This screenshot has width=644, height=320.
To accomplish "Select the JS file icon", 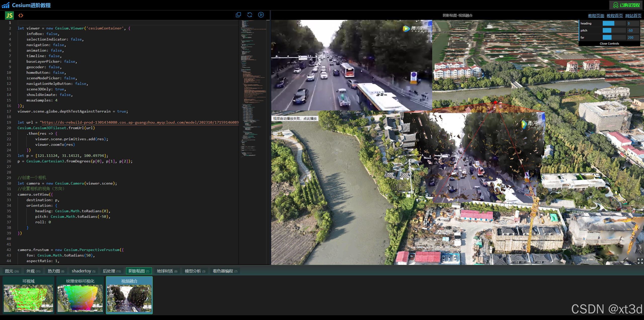I will [x=10, y=16].
